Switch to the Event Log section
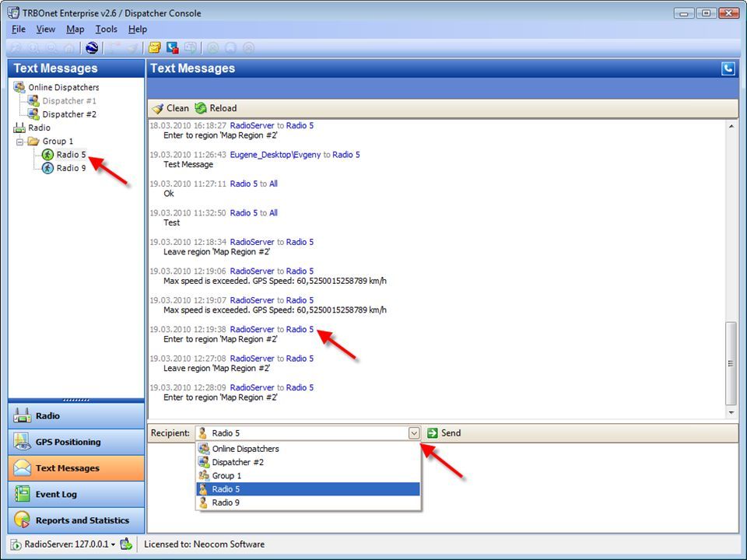The image size is (747, 560). coord(76,495)
